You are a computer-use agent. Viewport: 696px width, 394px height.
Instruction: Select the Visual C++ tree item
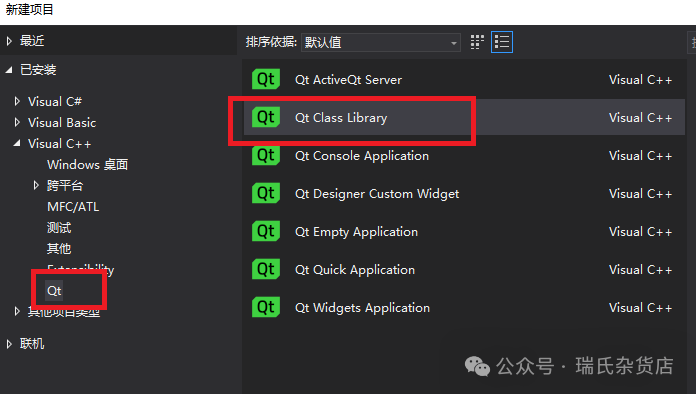(59, 144)
